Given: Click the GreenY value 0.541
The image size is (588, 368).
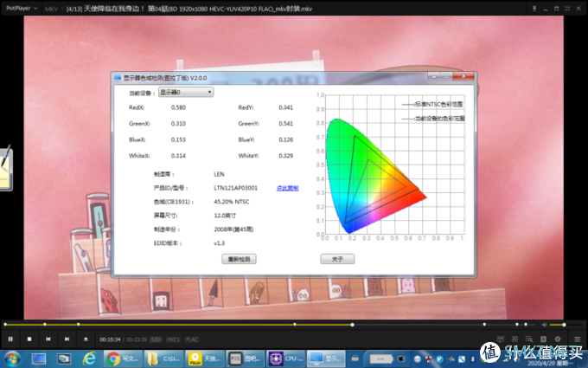Looking at the screenshot, I should [x=285, y=124].
